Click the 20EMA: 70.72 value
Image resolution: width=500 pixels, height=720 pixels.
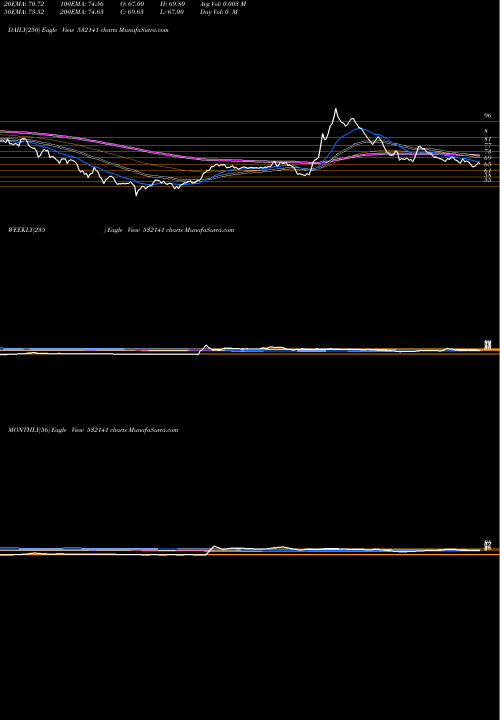coord(23,4)
